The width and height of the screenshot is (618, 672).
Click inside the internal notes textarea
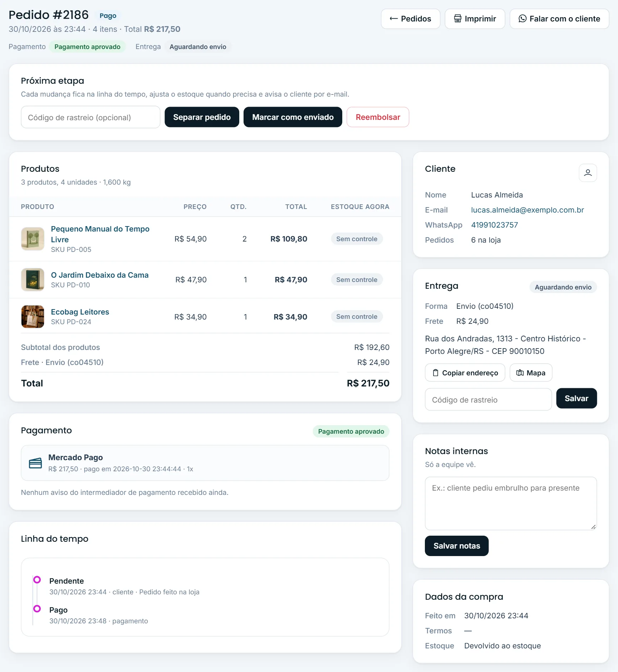[510, 503]
